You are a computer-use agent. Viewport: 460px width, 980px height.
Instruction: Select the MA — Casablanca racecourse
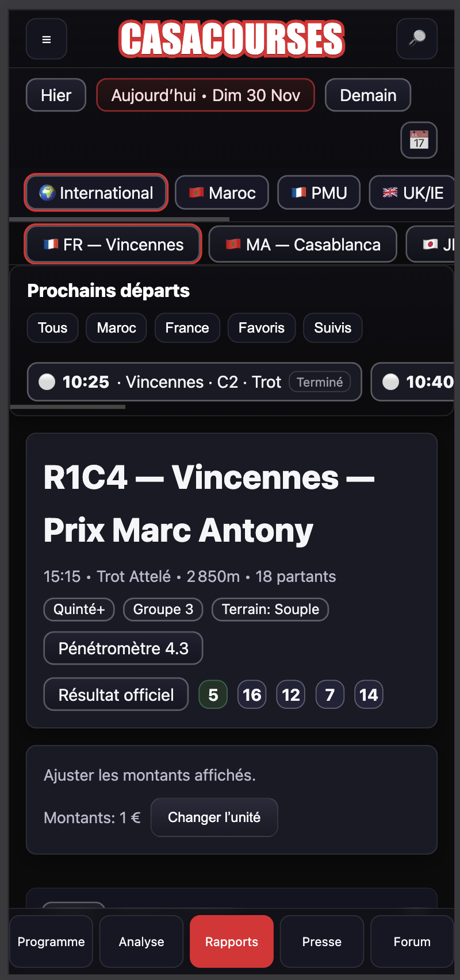(x=303, y=245)
